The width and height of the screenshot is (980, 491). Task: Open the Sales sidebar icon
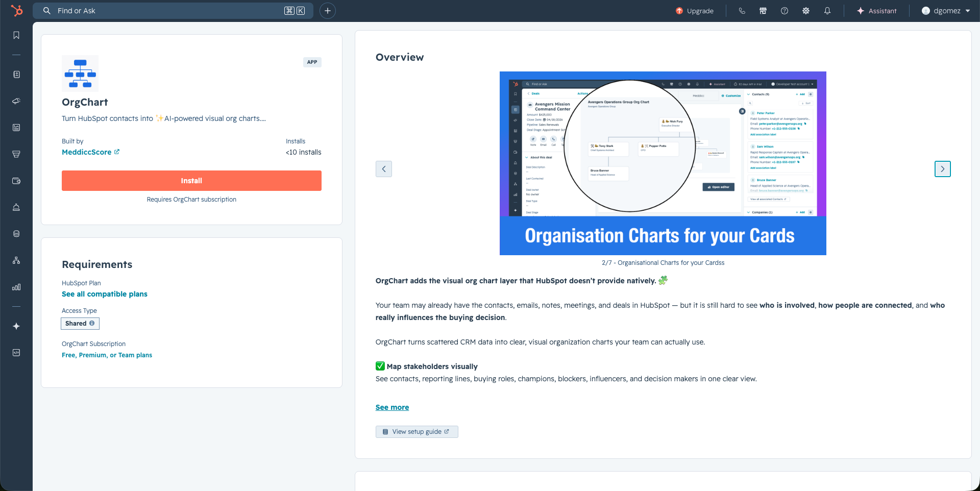[x=16, y=154]
